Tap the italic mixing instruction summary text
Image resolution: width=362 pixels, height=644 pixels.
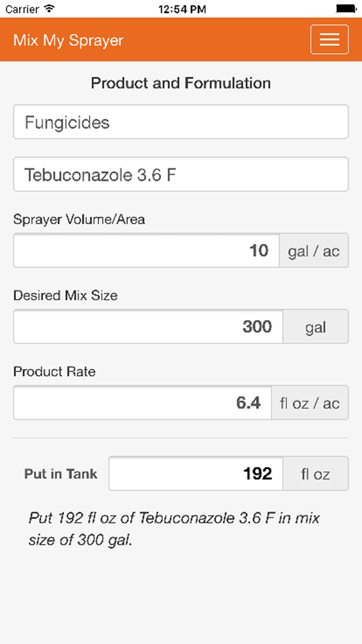point(174,528)
